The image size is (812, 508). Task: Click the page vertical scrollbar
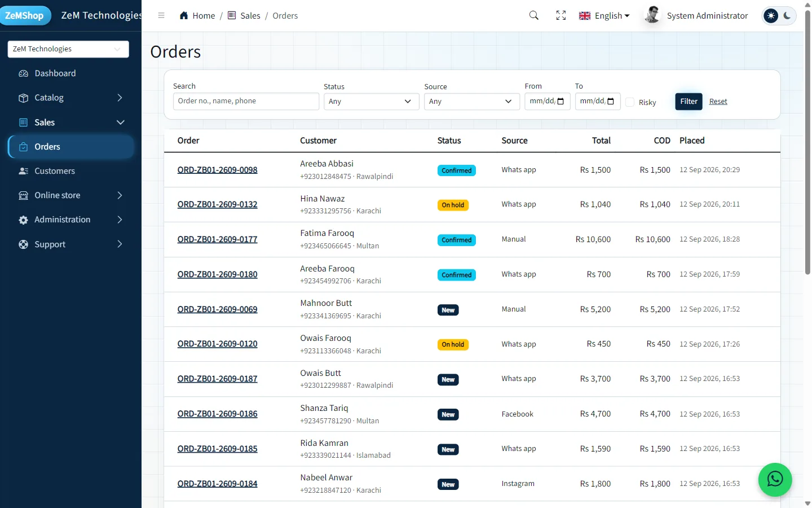[x=807, y=141]
